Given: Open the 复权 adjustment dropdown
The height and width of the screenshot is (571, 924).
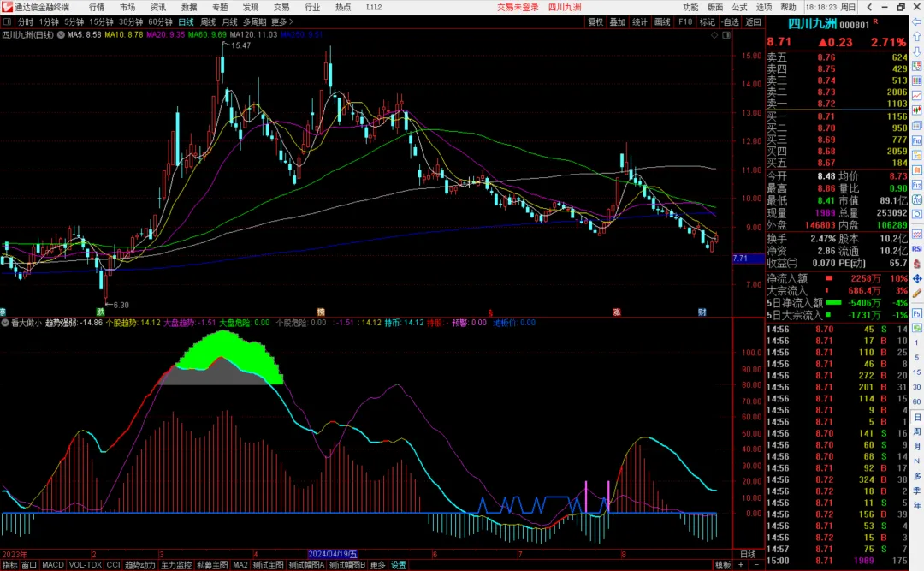Looking at the screenshot, I should tap(595, 21).
